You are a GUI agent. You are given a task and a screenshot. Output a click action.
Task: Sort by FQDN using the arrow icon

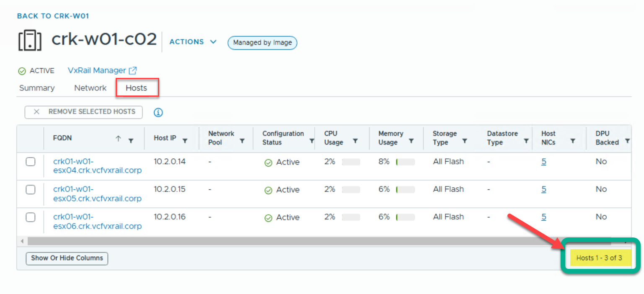click(x=118, y=139)
